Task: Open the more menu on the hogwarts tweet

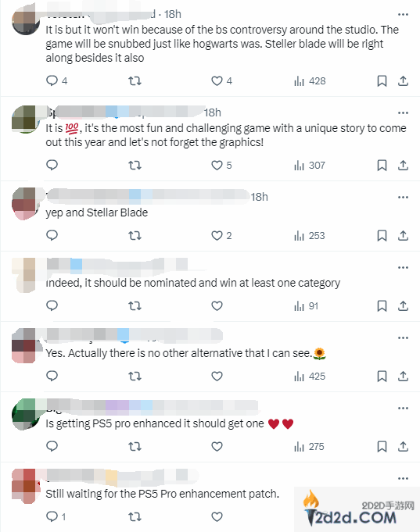Action: [403, 14]
